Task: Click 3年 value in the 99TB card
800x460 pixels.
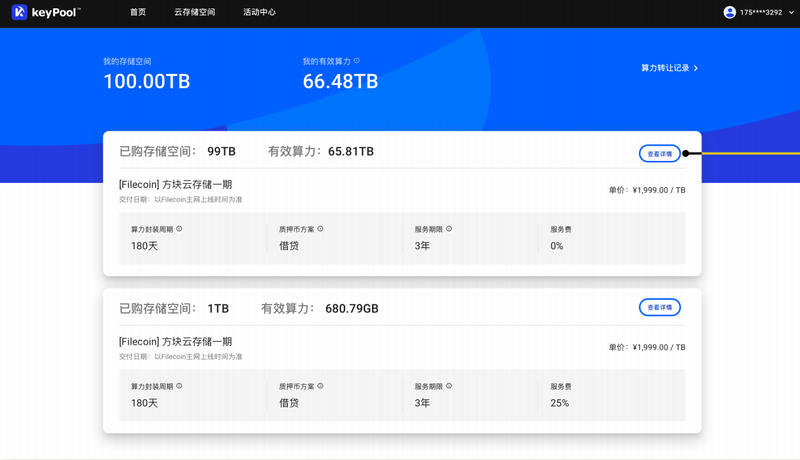Action: [x=422, y=246]
